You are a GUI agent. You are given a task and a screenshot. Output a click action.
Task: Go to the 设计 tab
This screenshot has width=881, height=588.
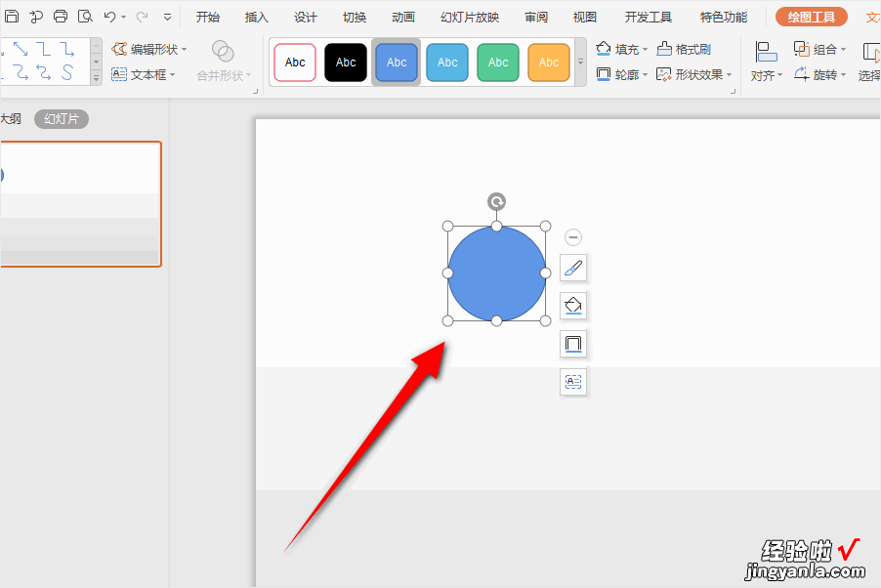coord(305,18)
